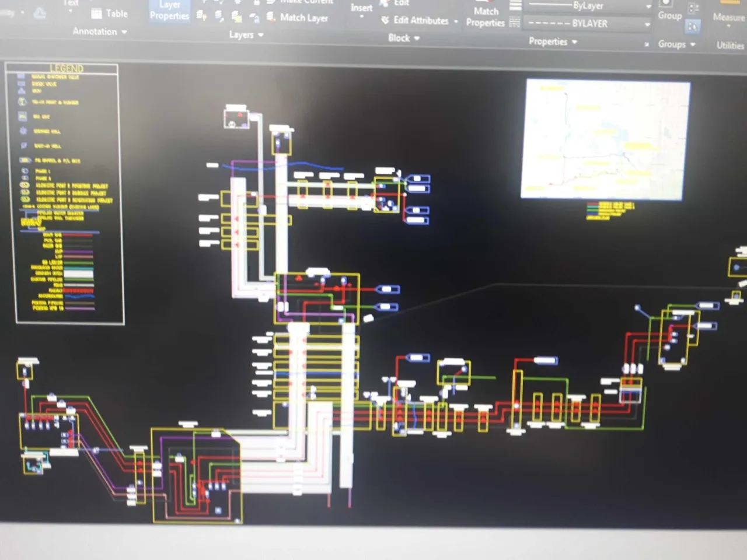
Task: Click the Utilities panel title
Action: pos(730,45)
